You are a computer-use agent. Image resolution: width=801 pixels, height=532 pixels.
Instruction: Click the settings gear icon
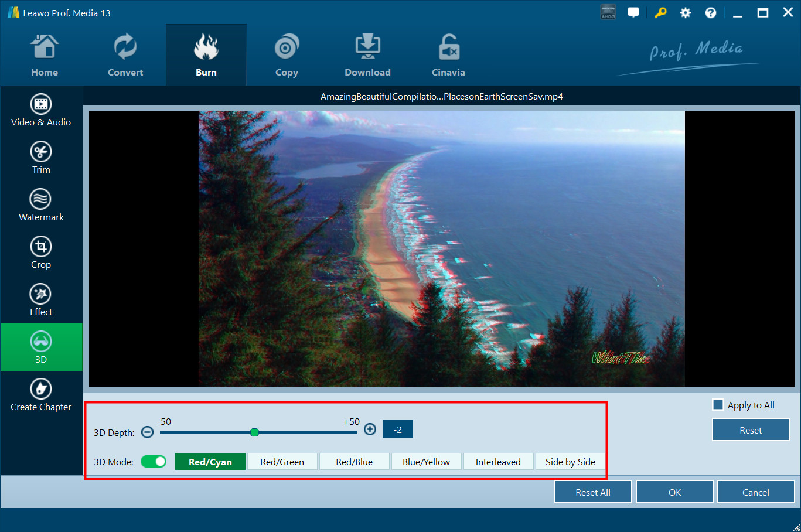tap(685, 13)
